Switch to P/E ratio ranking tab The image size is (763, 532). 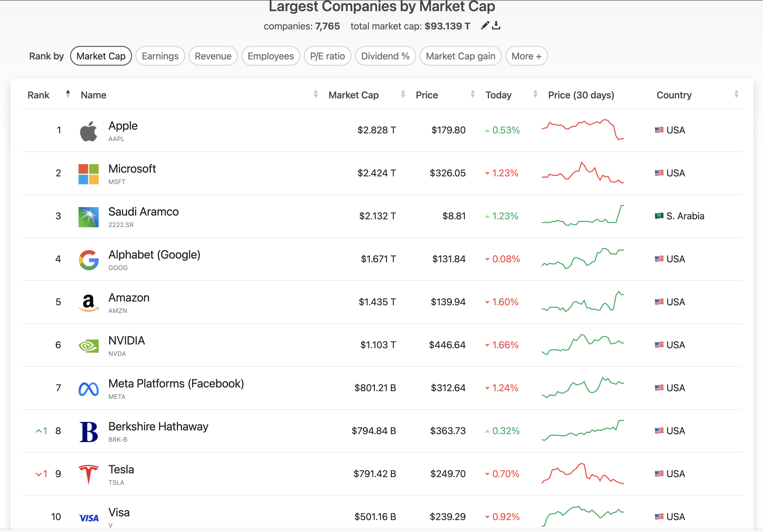click(x=327, y=56)
